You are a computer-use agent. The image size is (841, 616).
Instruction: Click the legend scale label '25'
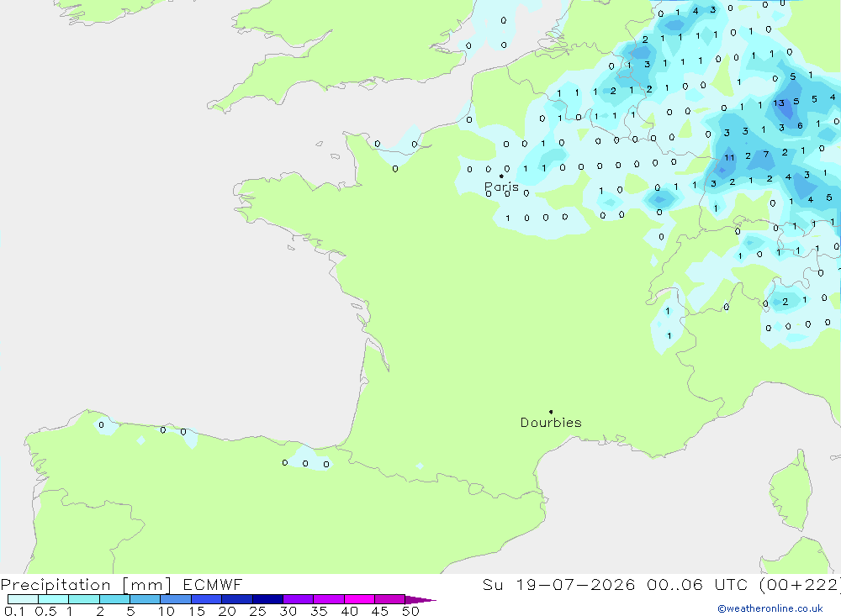(x=258, y=611)
